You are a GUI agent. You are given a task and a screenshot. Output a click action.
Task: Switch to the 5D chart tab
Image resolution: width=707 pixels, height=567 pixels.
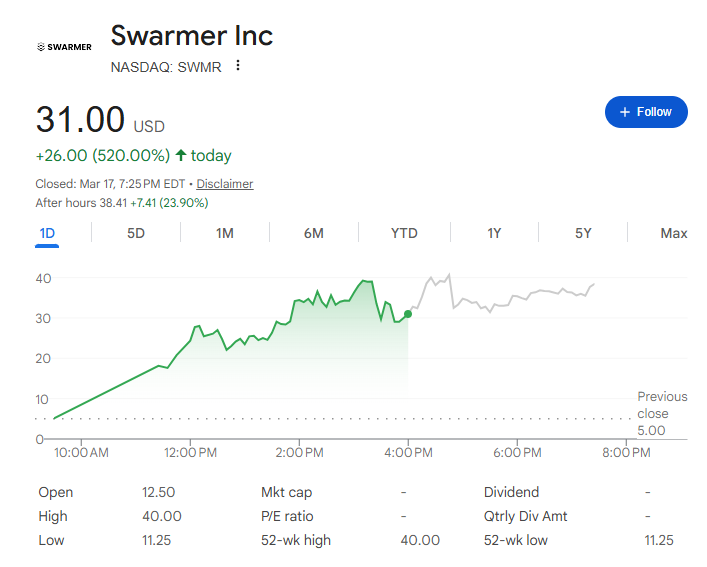(136, 233)
